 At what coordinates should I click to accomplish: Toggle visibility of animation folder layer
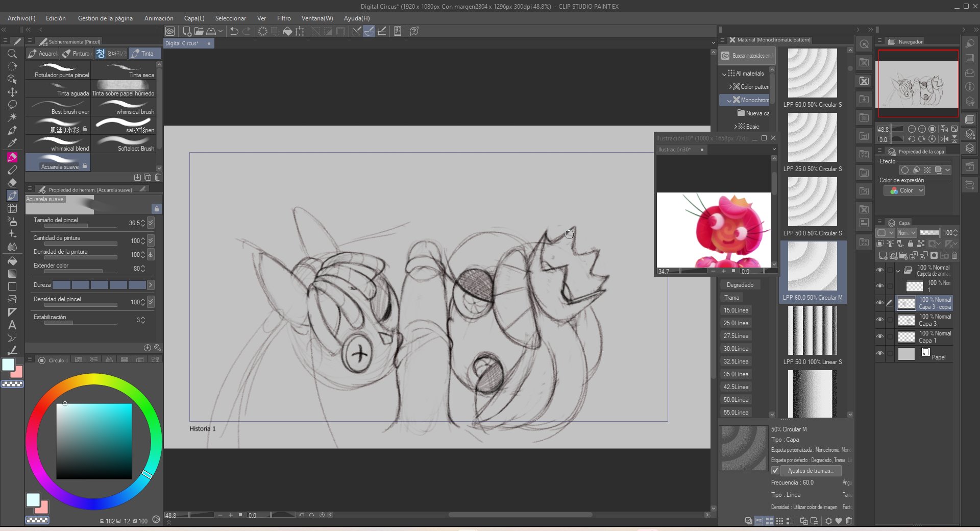880,270
